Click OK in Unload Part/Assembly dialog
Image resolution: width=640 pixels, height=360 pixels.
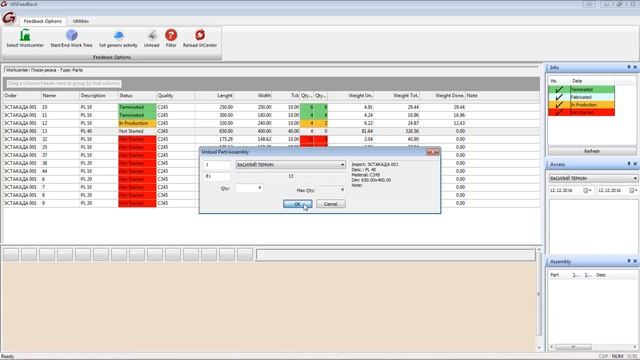(x=298, y=204)
